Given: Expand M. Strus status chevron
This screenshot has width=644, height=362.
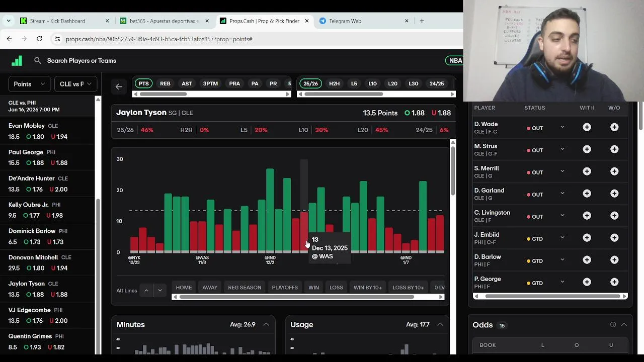Looking at the screenshot, I should click(562, 149).
